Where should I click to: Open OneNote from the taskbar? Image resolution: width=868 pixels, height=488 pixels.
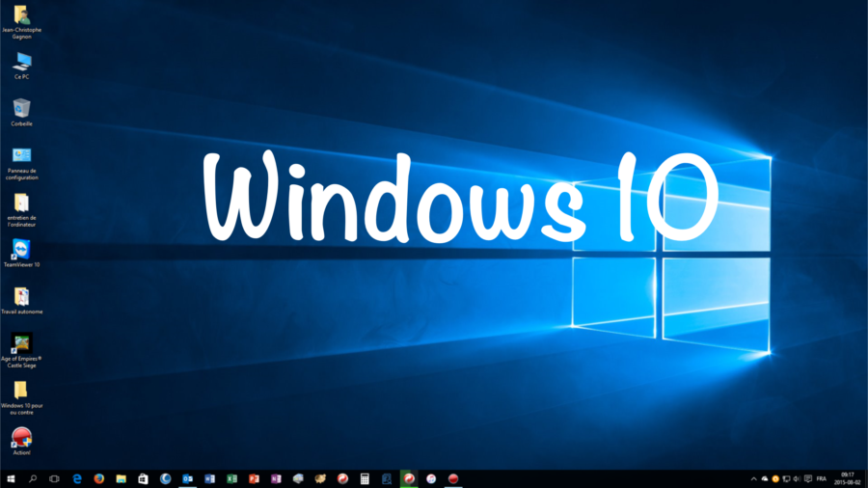coord(276,478)
